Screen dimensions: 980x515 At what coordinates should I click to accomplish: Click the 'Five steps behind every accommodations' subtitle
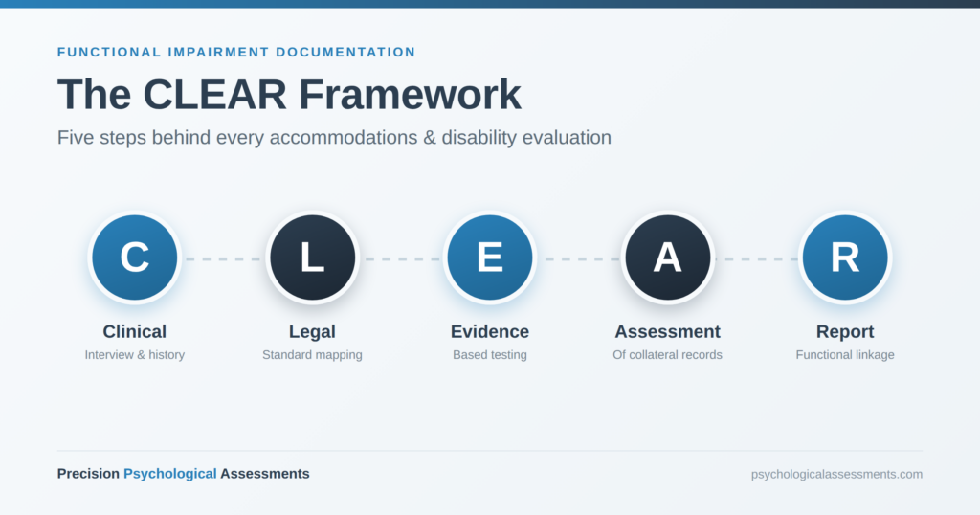tap(334, 138)
